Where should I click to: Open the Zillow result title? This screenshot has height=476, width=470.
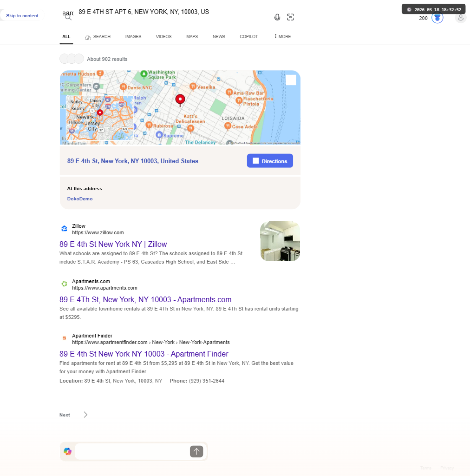coord(113,244)
